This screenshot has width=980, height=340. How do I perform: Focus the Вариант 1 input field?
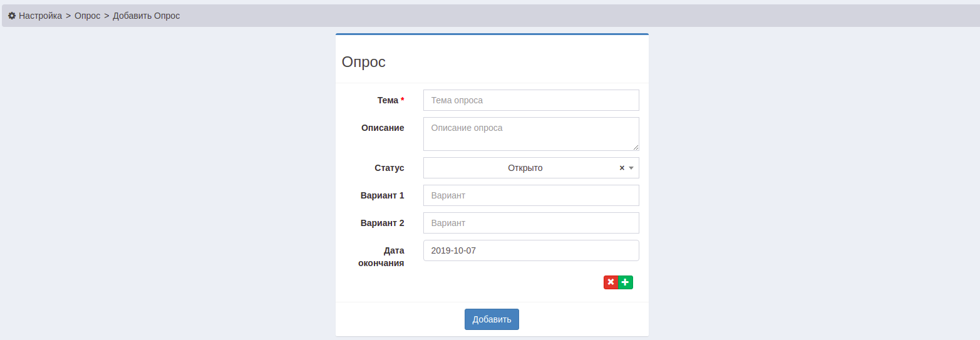(531, 195)
